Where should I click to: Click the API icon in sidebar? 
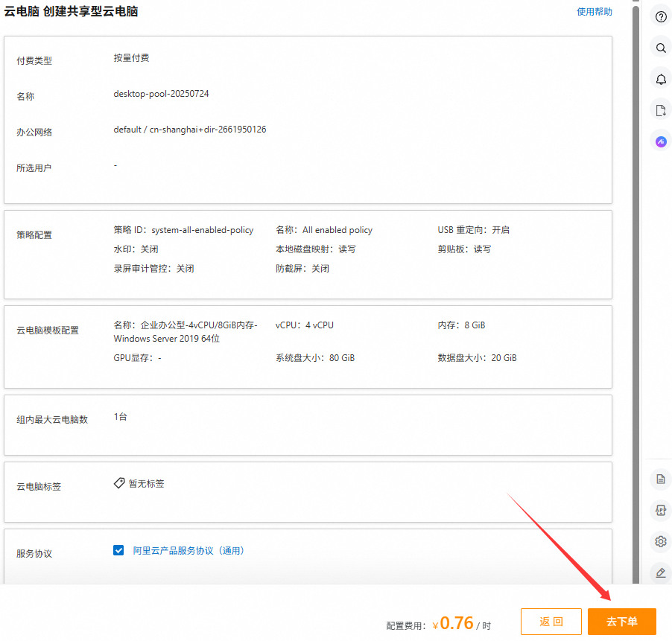coord(660,510)
